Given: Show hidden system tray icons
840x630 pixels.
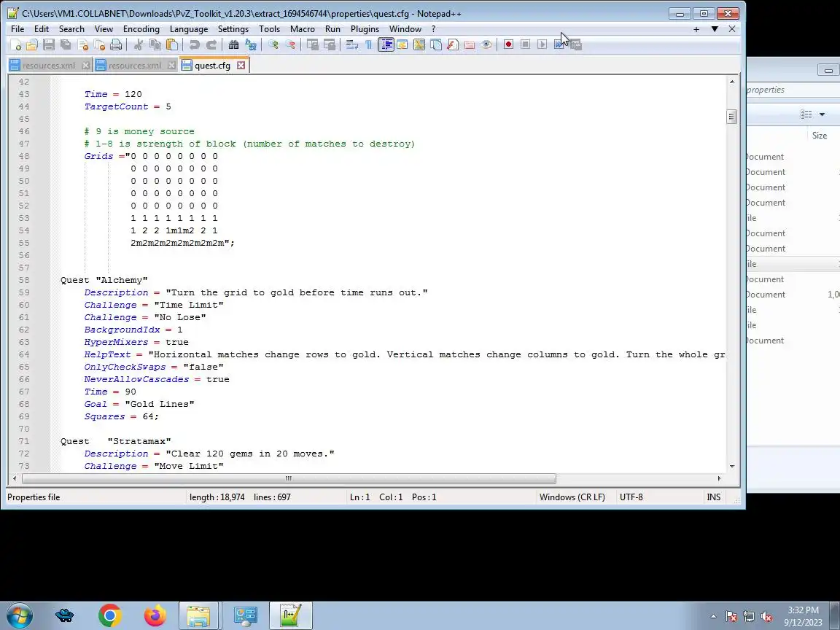Looking at the screenshot, I should click(713, 616).
